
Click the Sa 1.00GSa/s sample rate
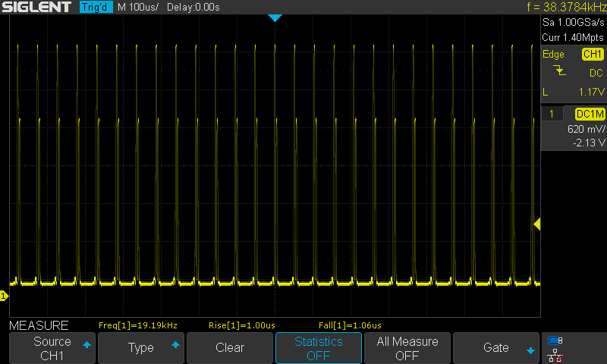tap(574, 23)
